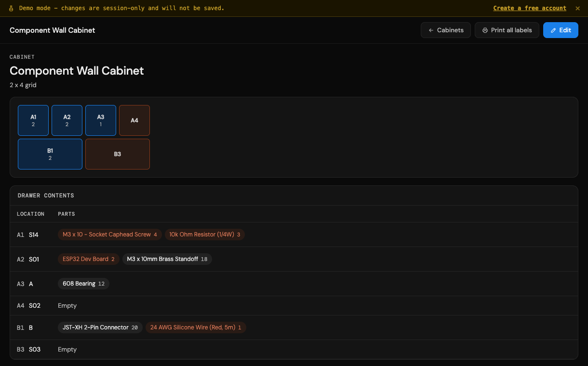Select drawer A2 in the grid

(x=67, y=120)
